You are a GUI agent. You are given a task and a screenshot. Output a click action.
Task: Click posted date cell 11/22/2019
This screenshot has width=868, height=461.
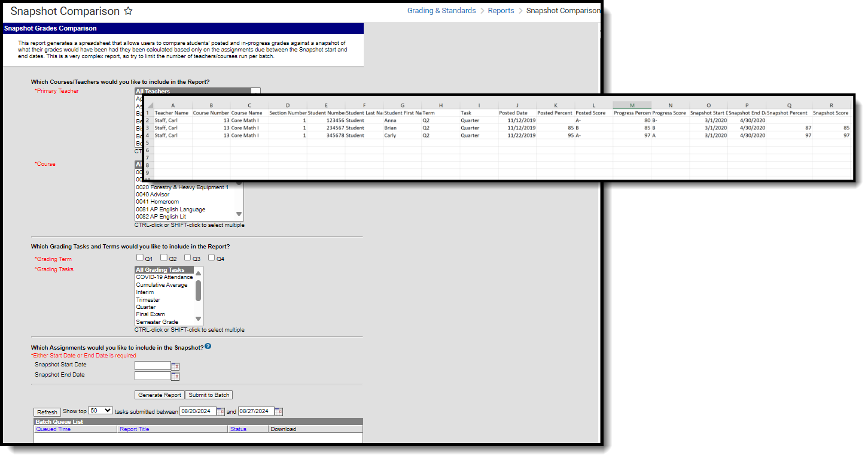[517, 135]
